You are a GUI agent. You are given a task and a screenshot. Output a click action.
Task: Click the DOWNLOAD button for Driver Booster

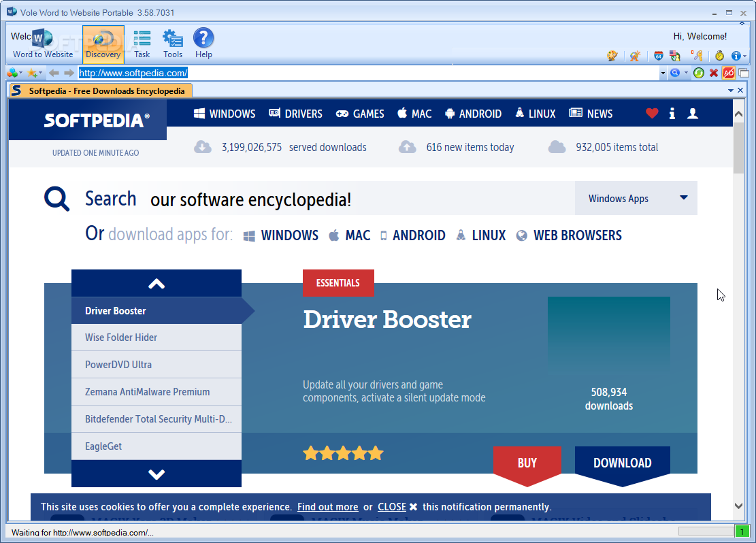click(x=622, y=463)
